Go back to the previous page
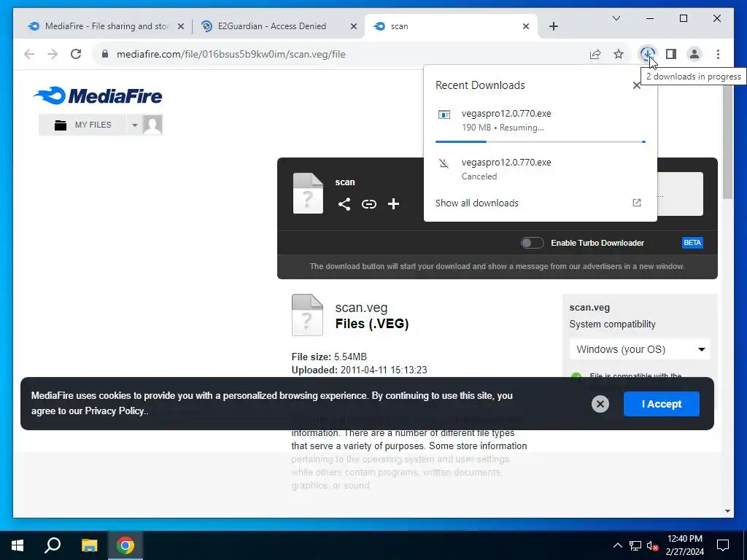Viewport: 747px width, 560px height. tap(29, 54)
